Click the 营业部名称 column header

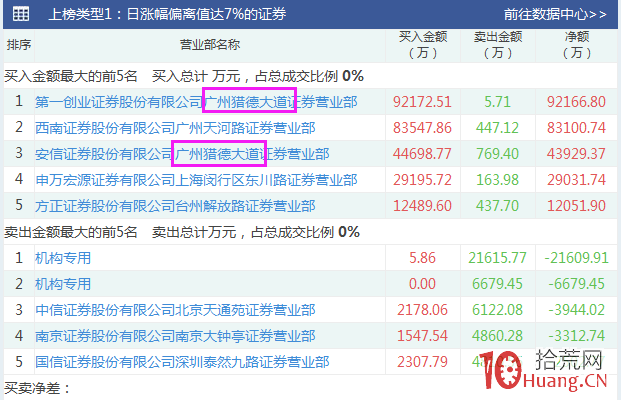point(210,45)
